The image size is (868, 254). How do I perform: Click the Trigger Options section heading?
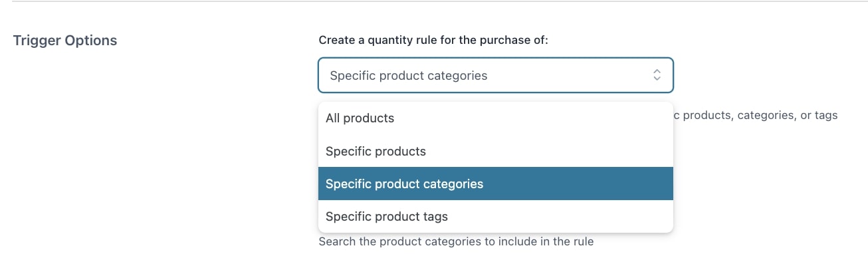click(65, 41)
